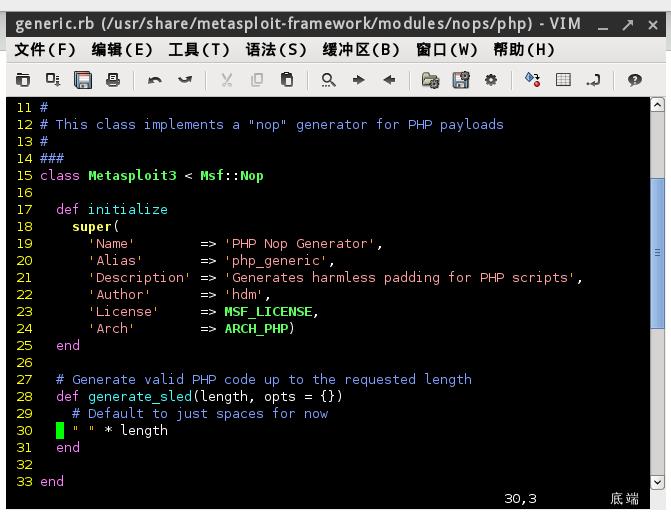Open the help question mark icon
This screenshot has height=520, width=671.
(634, 80)
